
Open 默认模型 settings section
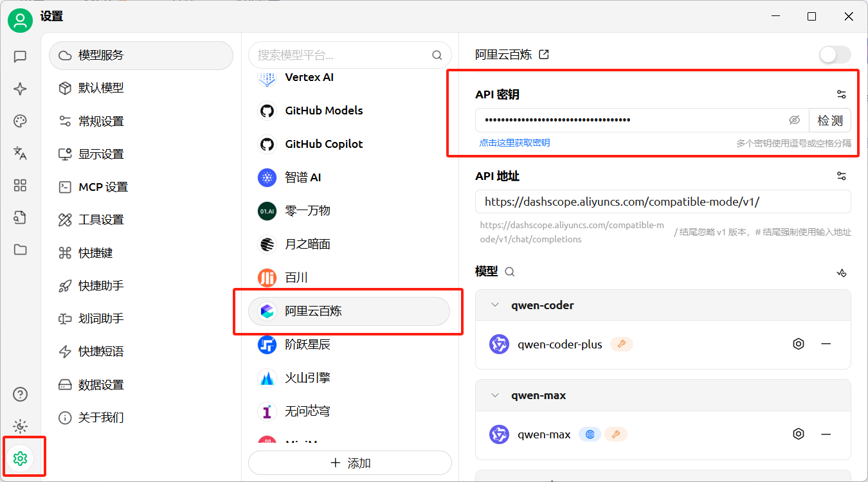tap(141, 88)
